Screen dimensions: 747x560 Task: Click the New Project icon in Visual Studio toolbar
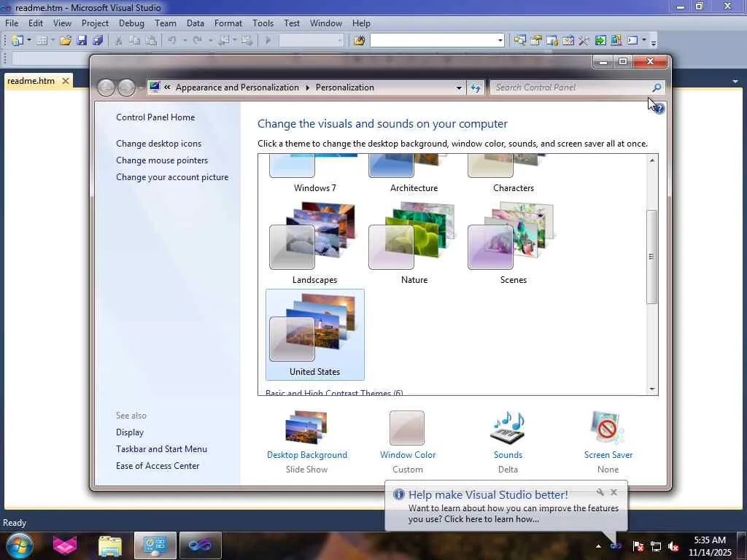[18, 41]
